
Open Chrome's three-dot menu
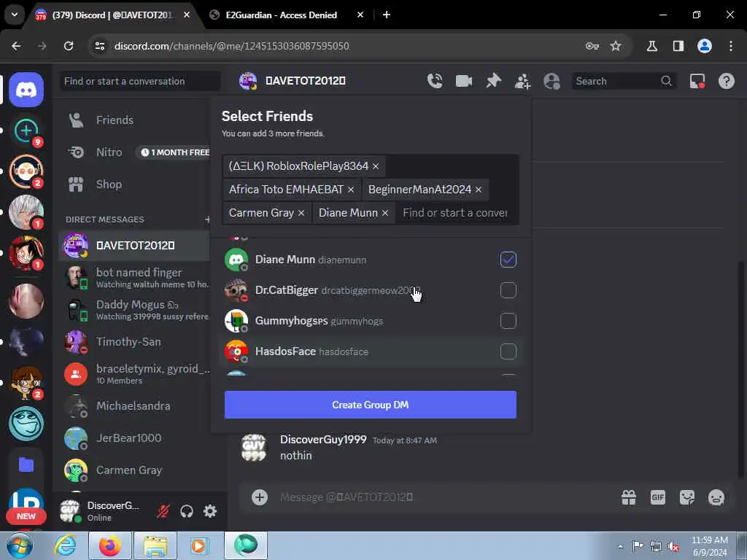coord(731,46)
